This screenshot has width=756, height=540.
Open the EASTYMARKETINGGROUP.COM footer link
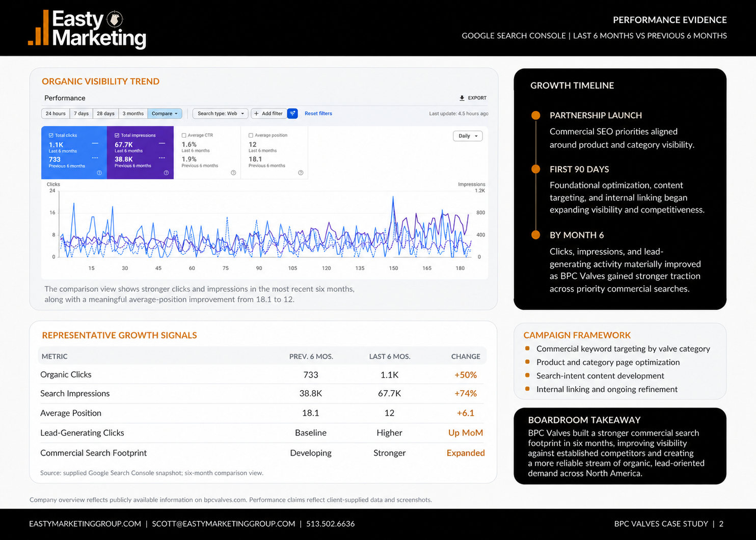pos(85,524)
